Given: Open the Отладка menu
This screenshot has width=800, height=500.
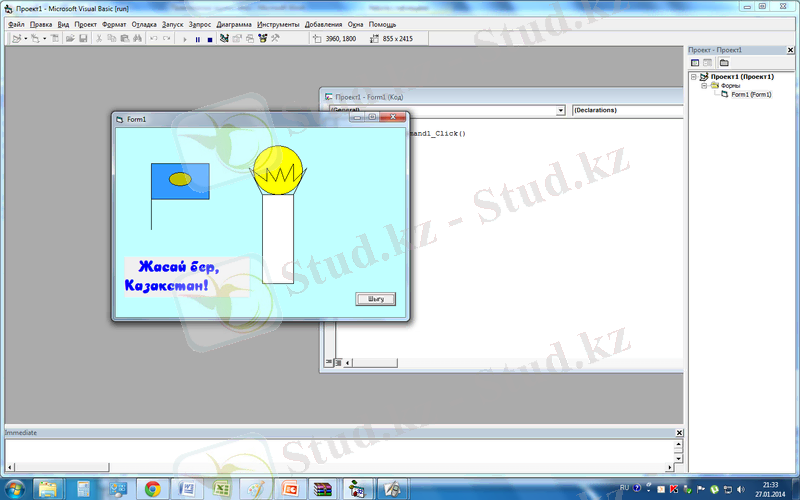Looking at the screenshot, I should 144,23.
